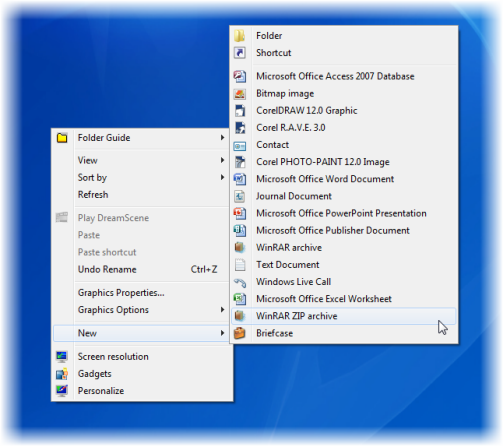Click the PowerPoint Presentation icon

click(x=240, y=213)
